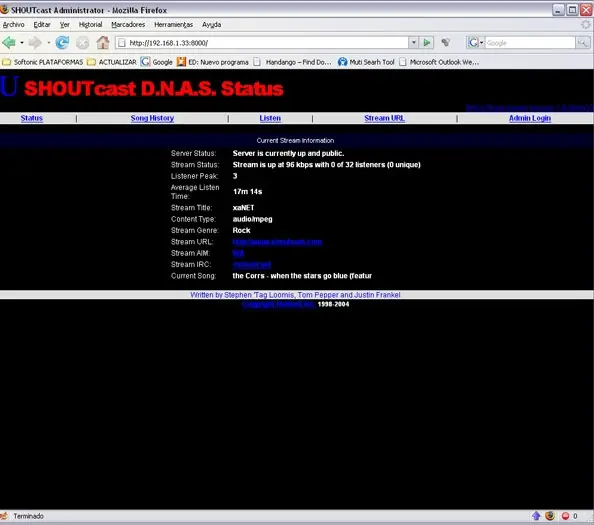Click the search magnifier button
Image resolution: width=594 pixels, height=525 pixels.
582,43
